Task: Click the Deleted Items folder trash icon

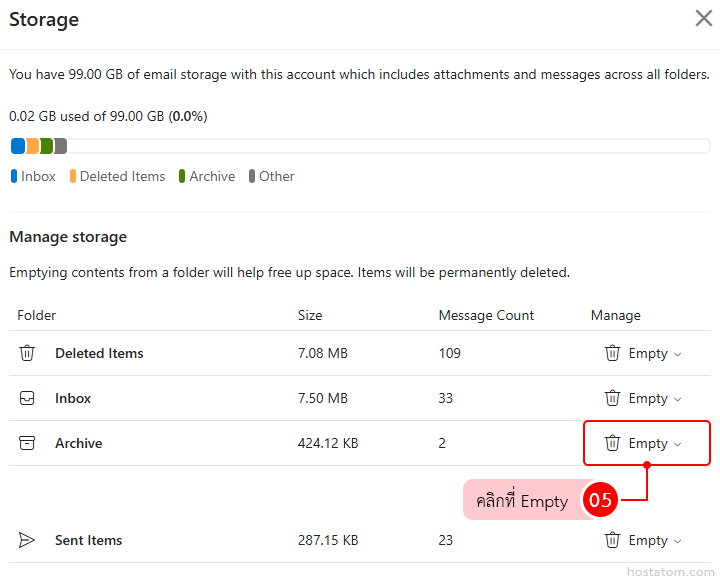Action: point(27,353)
